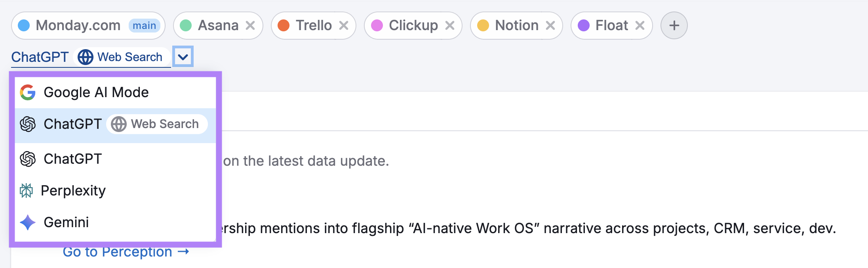868x268 pixels.
Task: Collapse the AI model dropdown chevron
Action: [x=183, y=57]
